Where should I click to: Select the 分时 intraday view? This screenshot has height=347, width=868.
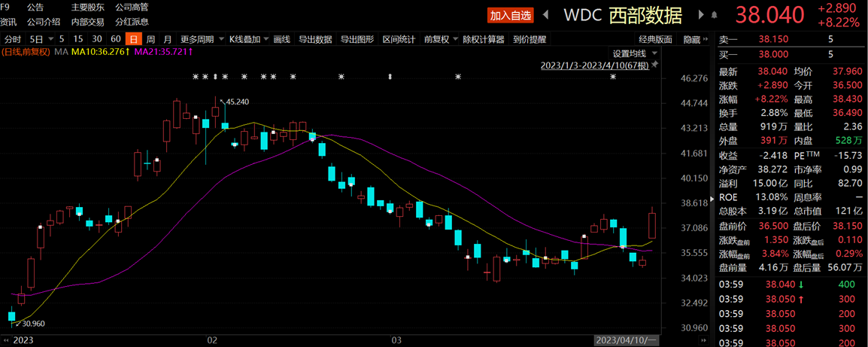click(13, 39)
